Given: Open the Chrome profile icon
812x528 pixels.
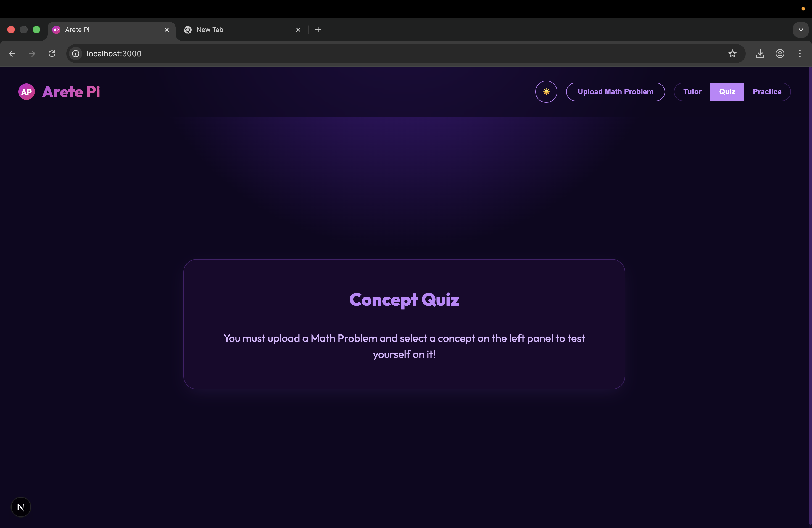Looking at the screenshot, I should [780, 54].
